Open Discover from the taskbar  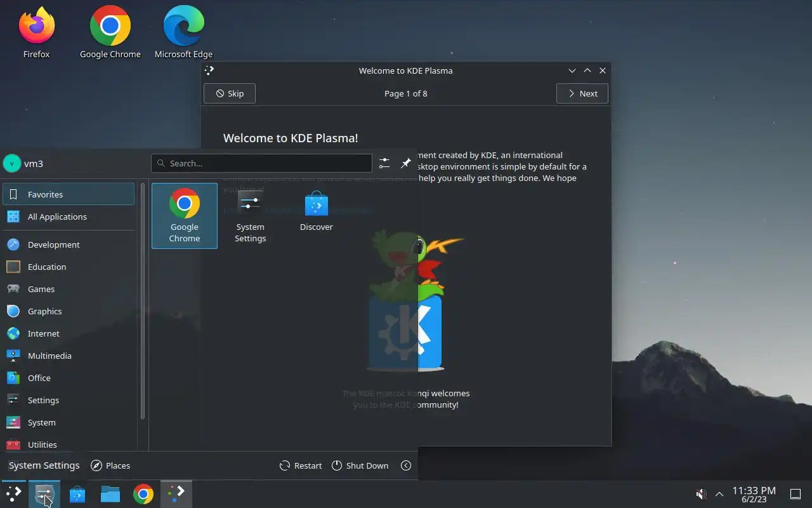(x=77, y=493)
